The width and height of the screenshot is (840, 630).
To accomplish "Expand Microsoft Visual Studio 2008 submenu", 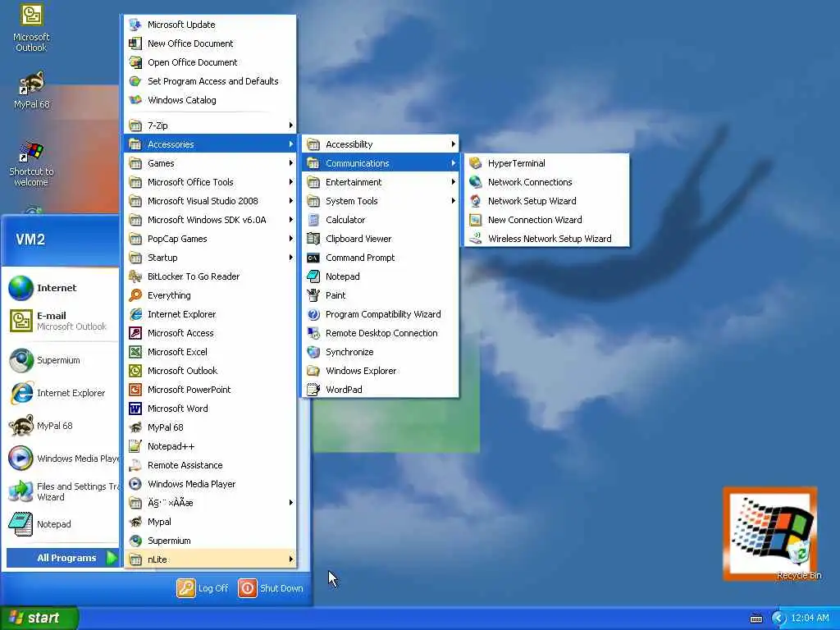I will pos(210,201).
